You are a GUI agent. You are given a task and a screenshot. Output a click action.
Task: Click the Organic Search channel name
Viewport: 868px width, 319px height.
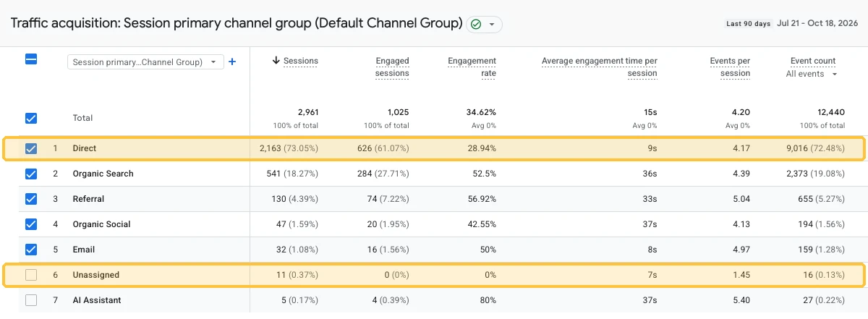pos(103,174)
